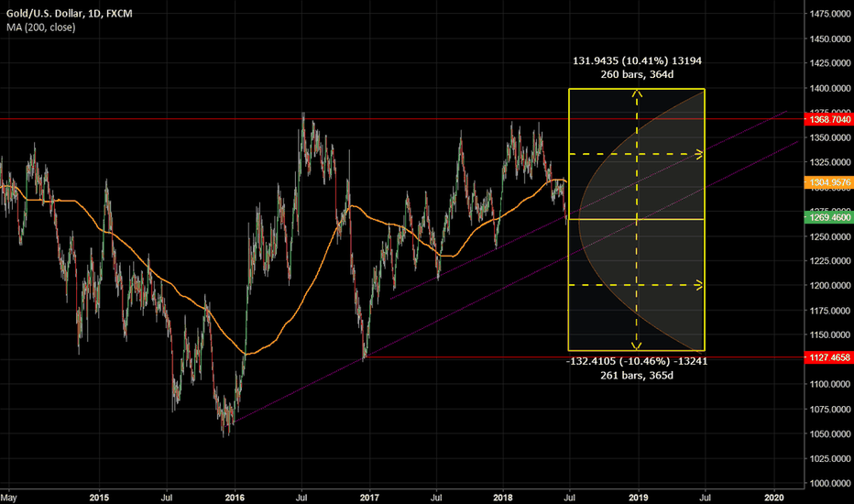
Task: Click the 1250.0000 price axis value
Action: tap(830, 236)
